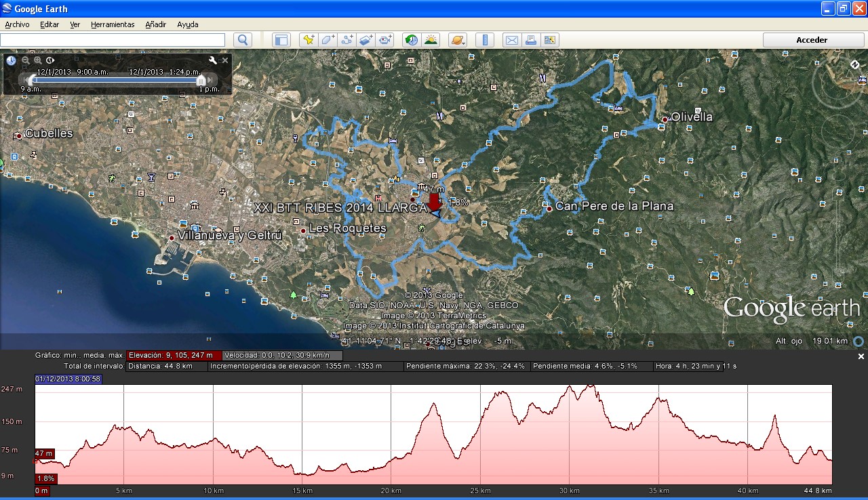Print the current view

[x=530, y=40]
